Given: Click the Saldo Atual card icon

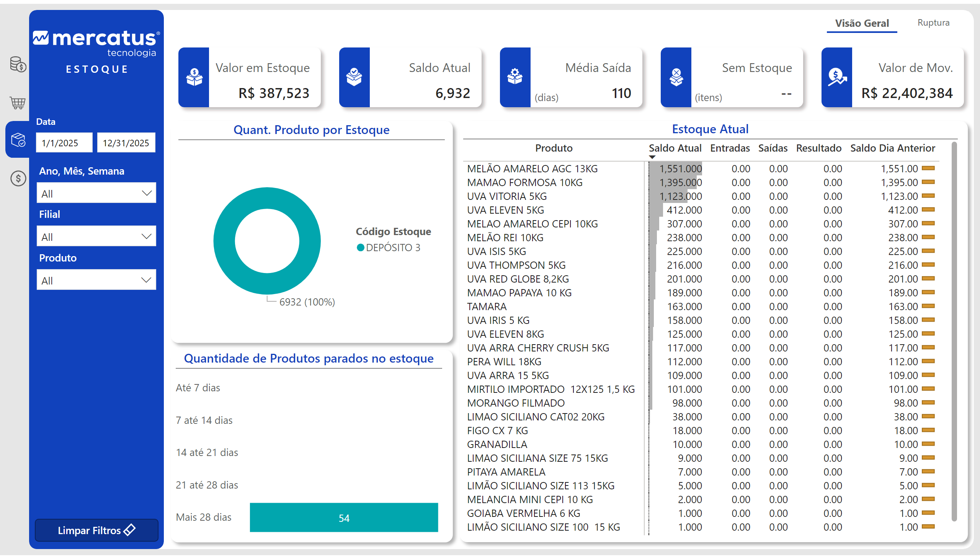Looking at the screenshot, I should tap(354, 77).
